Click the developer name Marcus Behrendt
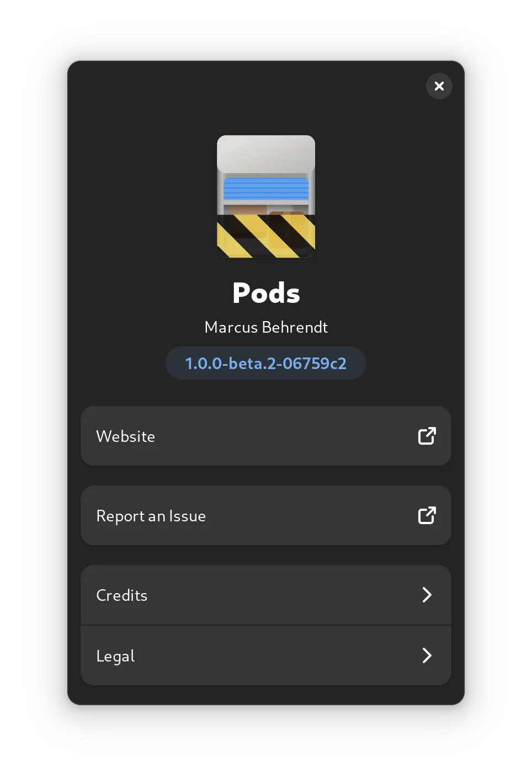The image size is (532, 779). [266, 327]
